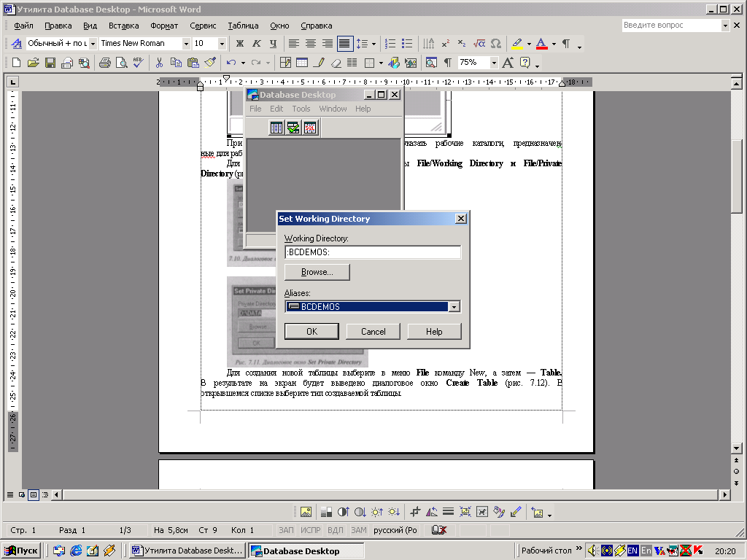This screenshot has height=560, width=747.
Task: Run the spelling and grammar check
Action: click(138, 63)
